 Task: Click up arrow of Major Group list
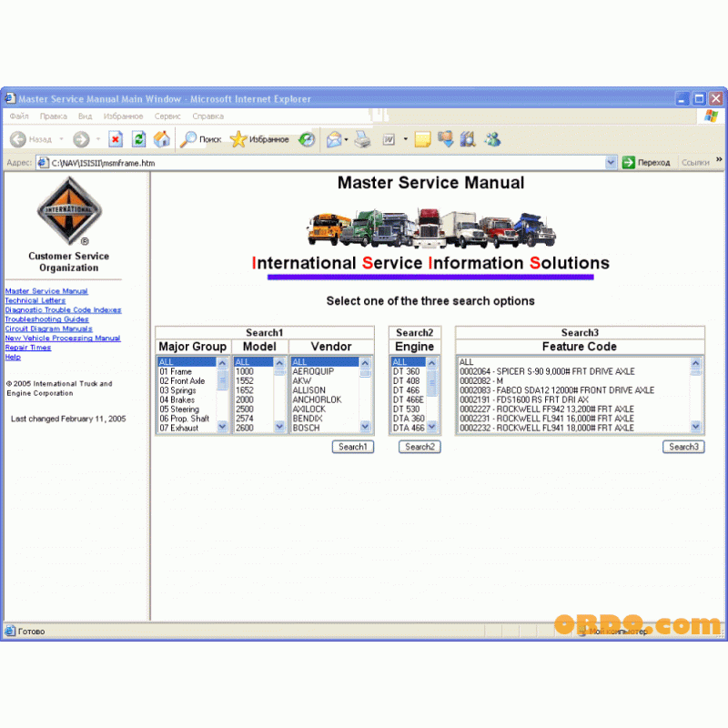click(222, 362)
